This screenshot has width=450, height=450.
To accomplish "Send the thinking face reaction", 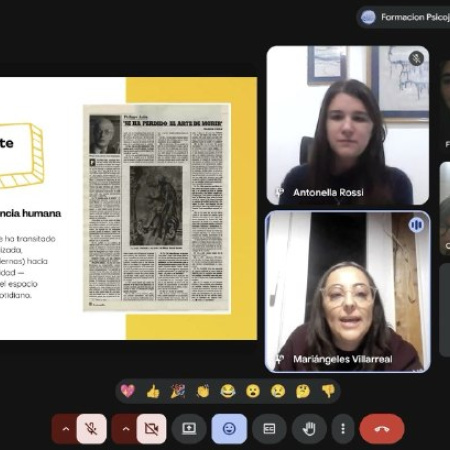I will [303, 391].
